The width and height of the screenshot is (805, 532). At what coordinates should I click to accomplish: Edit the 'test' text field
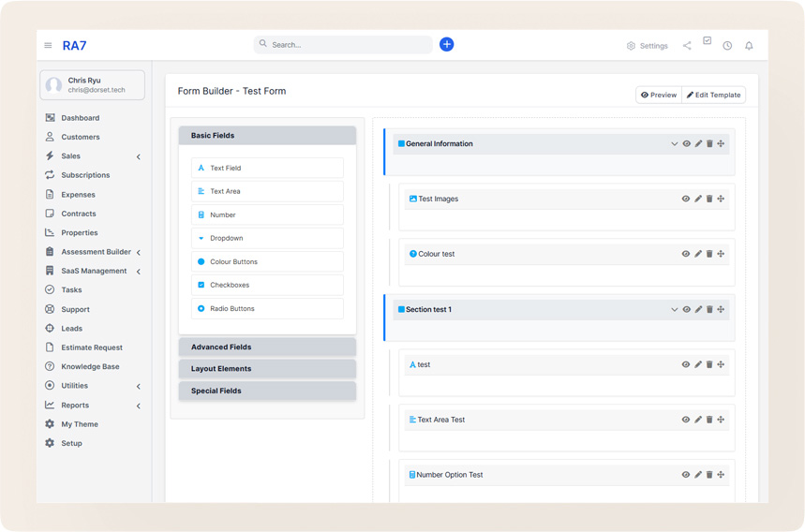[x=698, y=364]
